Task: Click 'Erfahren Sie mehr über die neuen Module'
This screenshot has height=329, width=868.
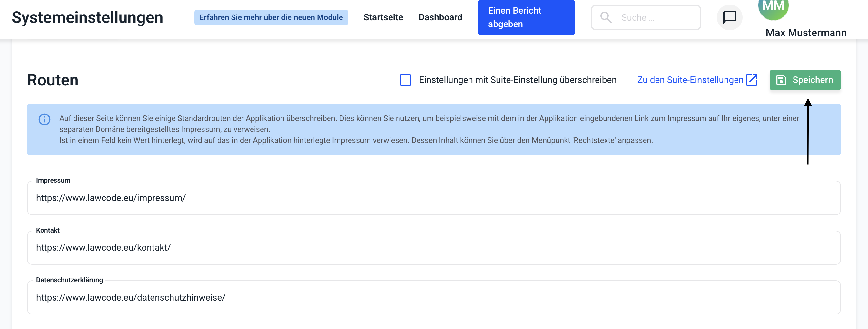Action: tap(271, 17)
